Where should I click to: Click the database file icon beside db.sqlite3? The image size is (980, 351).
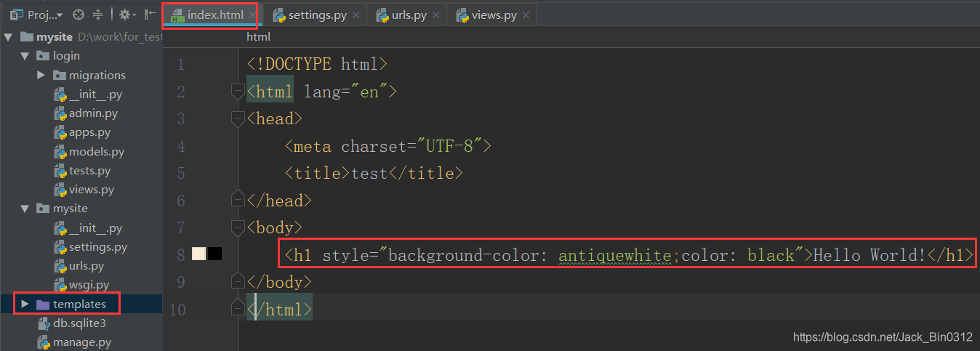pyautogui.click(x=44, y=323)
